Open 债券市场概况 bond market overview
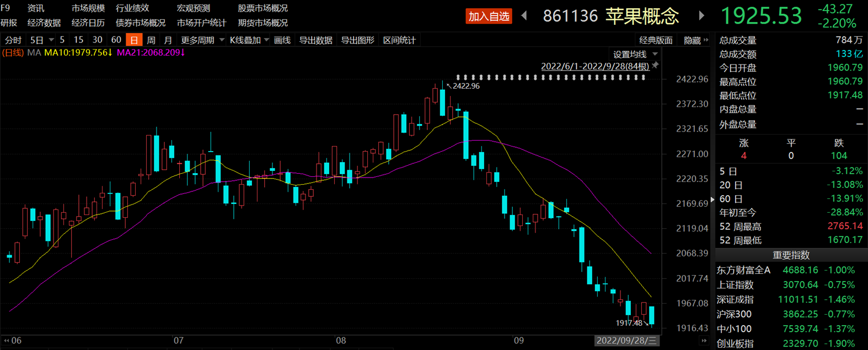 point(141,23)
